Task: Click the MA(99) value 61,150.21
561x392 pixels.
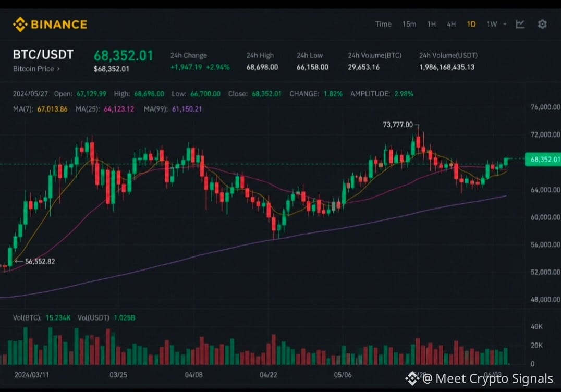Action: coord(187,109)
